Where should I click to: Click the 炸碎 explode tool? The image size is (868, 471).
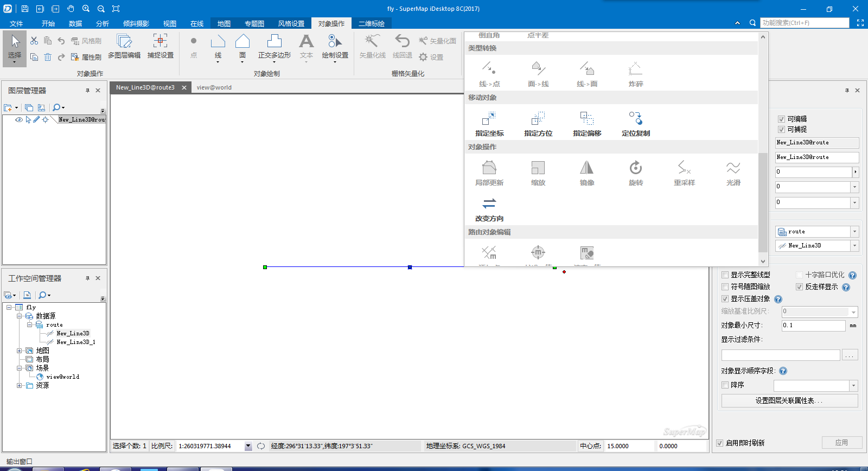pyautogui.click(x=636, y=74)
